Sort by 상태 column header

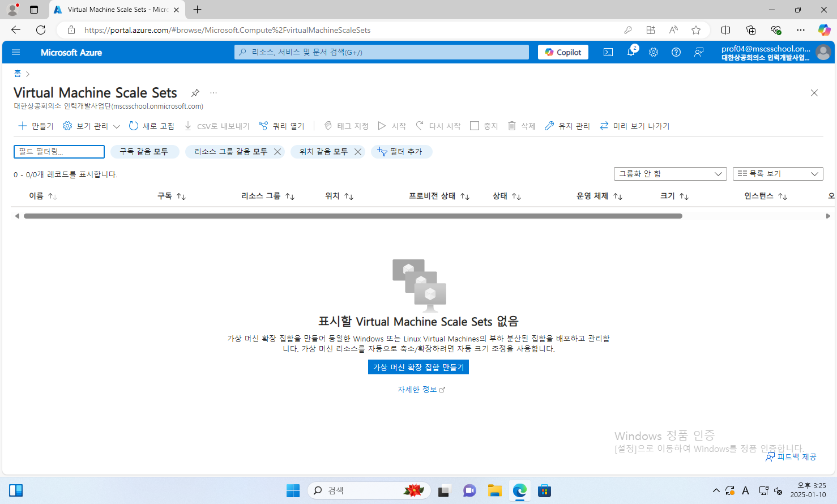(x=507, y=196)
